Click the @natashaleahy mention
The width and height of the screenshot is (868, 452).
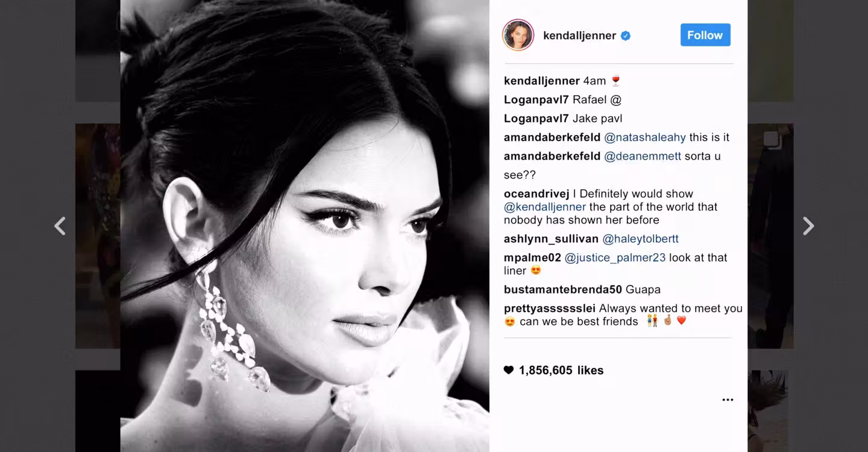(645, 137)
